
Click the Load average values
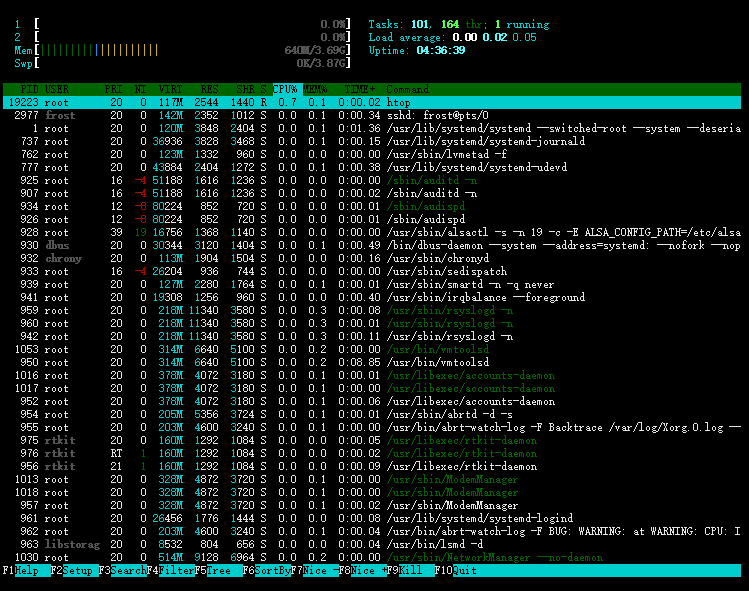(494, 37)
